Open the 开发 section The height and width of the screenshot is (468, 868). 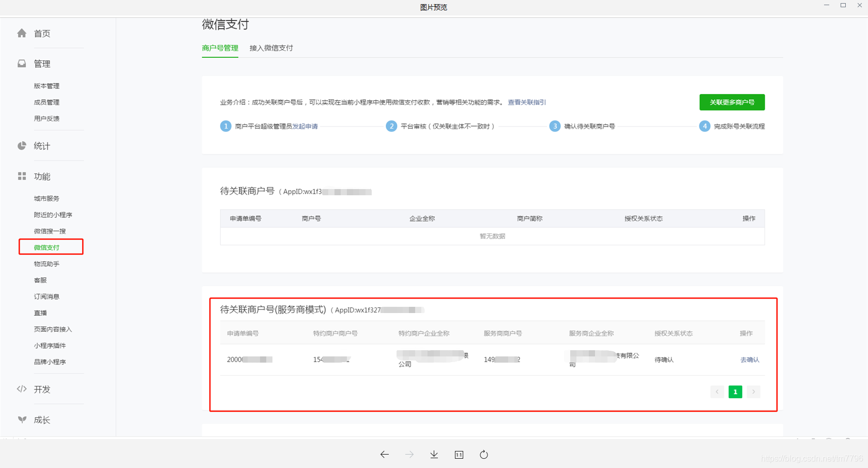tap(42, 389)
